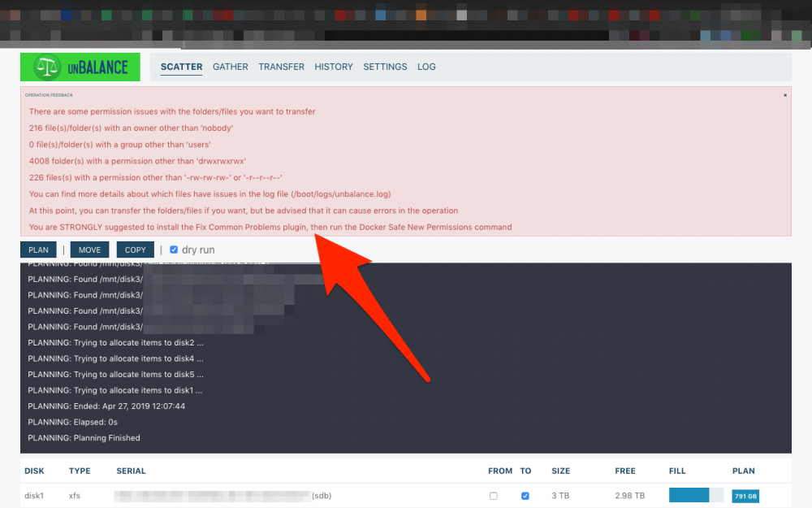Click the PLAN button
Screen dimensions: 812x508
pos(38,250)
